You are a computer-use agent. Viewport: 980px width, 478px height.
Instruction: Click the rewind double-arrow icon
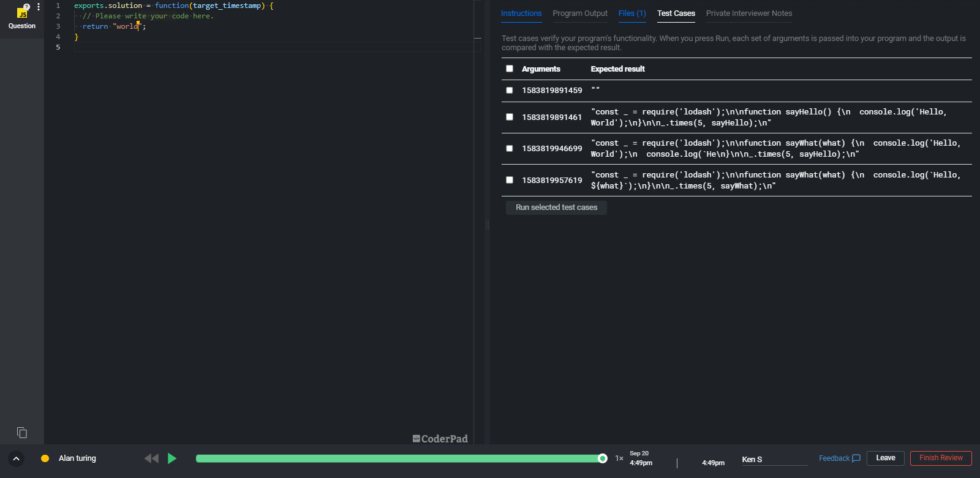tap(151, 458)
